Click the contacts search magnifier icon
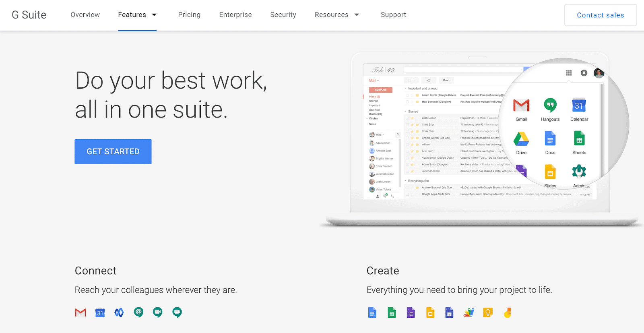Viewport: 644px width, 333px height. click(x=398, y=135)
